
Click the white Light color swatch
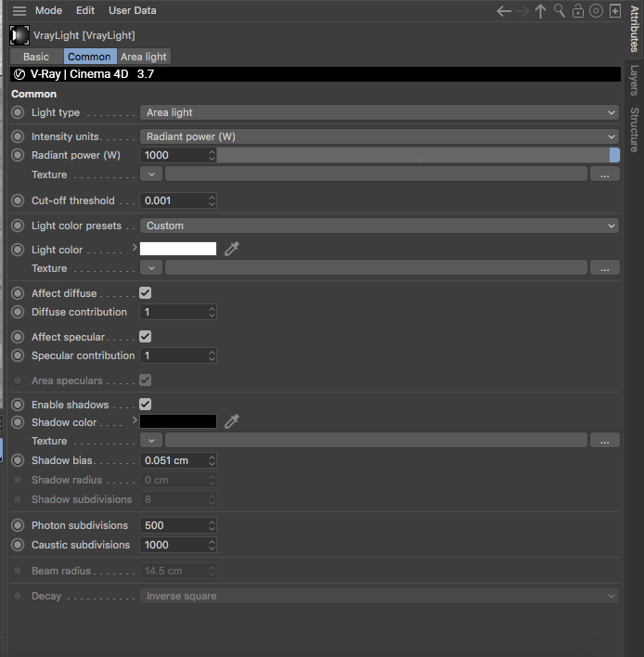[178, 249]
